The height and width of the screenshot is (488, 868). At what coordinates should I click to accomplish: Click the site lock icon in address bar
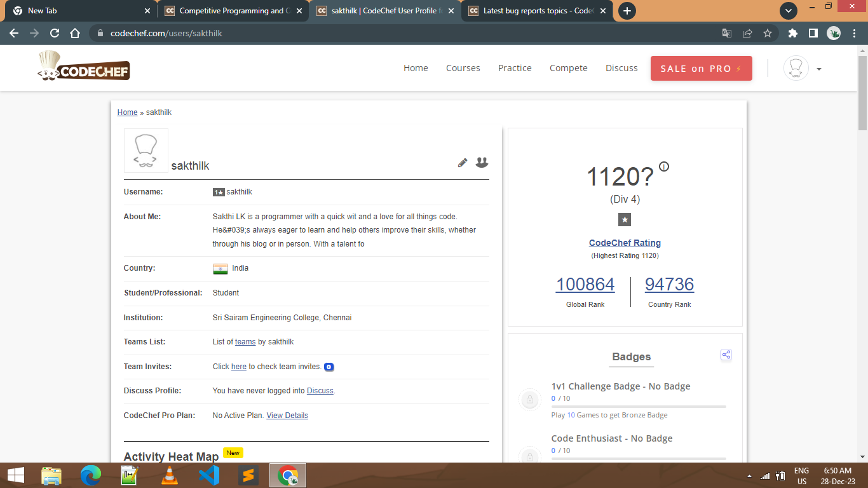click(100, 33)
